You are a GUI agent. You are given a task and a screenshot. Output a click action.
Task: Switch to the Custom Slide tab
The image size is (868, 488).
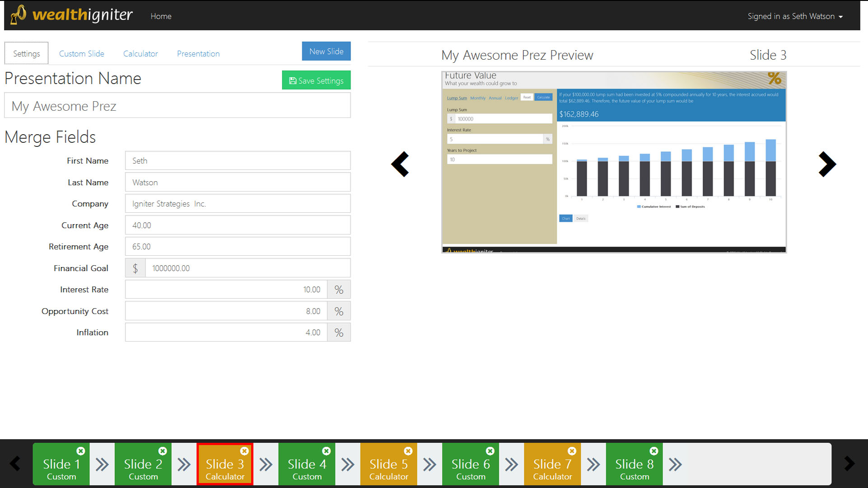click(x=82, y=54)
